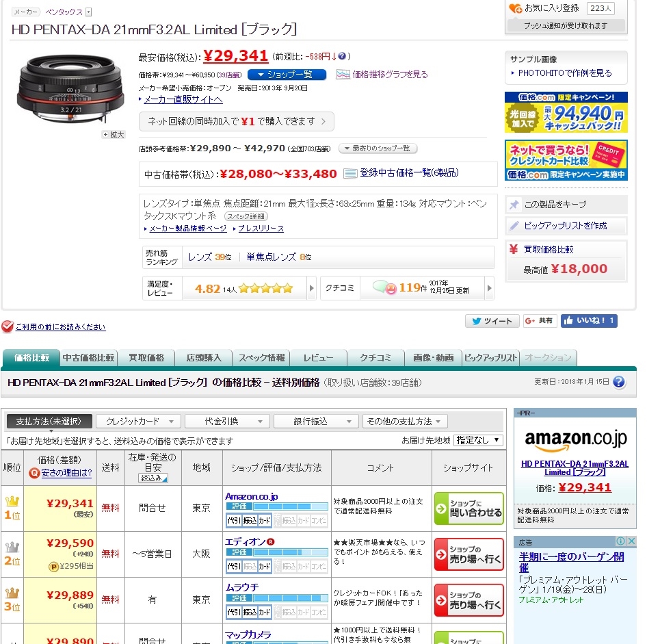
Task: Toggle the 絞込み stock filter
Action: point(153,478)
